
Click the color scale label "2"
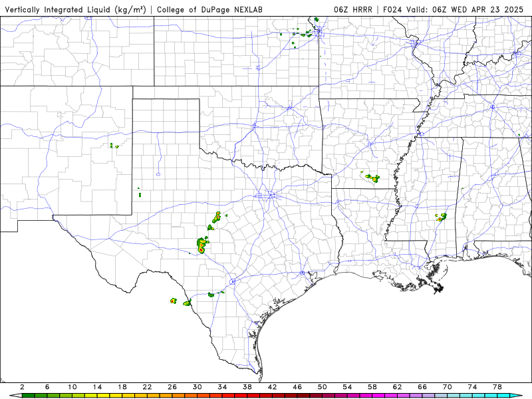tap(22, 387)
